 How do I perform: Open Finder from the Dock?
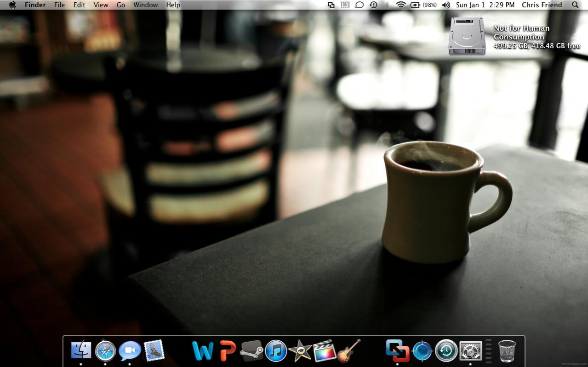coord(81,351)
